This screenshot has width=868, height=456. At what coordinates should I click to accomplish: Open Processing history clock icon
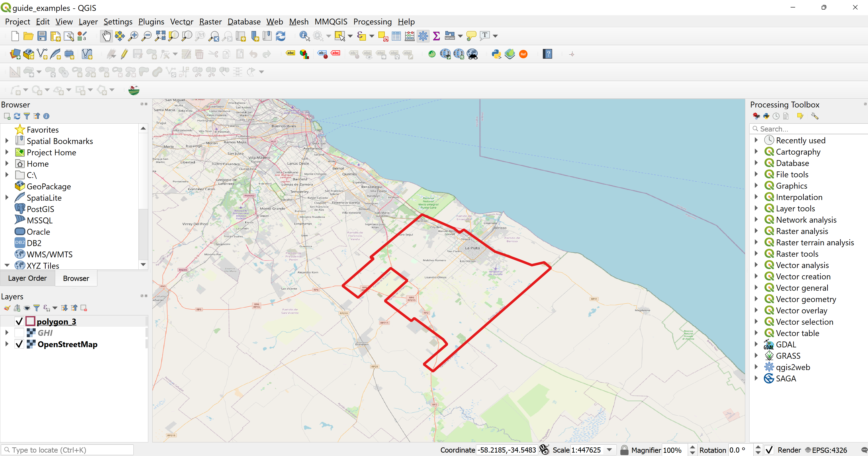click(776, 116)
